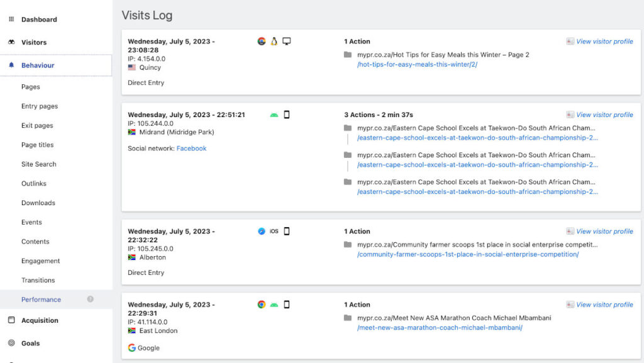Click the Acquisition window icon
Image resolution: width=644 pixels, height=363 pixels.
coord(11,320)
